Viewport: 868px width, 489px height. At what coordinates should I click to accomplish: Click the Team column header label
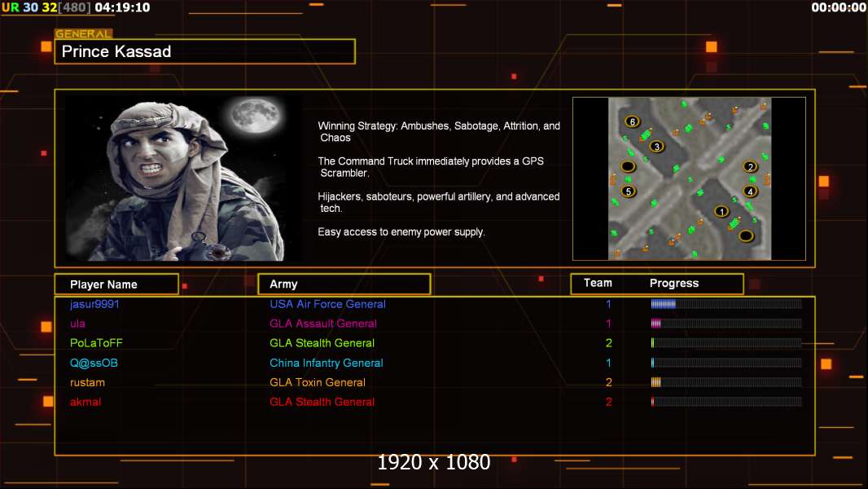(598, 283)
